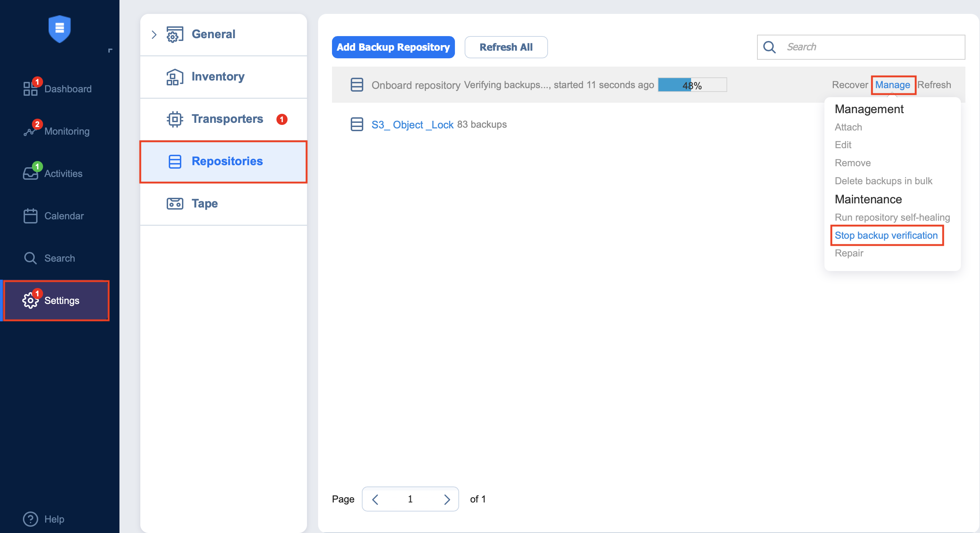Click the Transporters red alert badge
The width and height of the screenshot is (980, 533).
point(282,119)
